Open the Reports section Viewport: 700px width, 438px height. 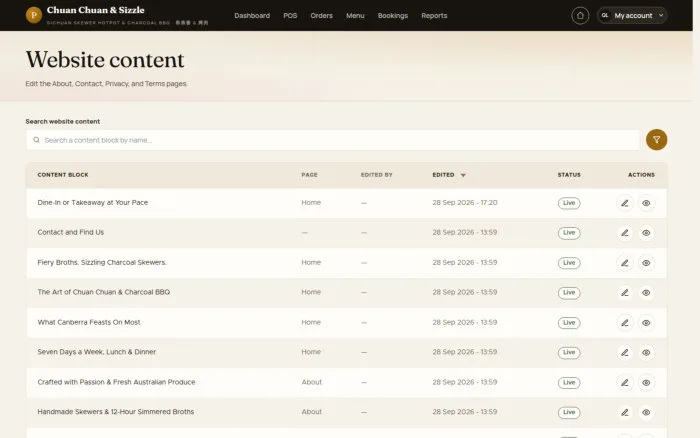434,16
